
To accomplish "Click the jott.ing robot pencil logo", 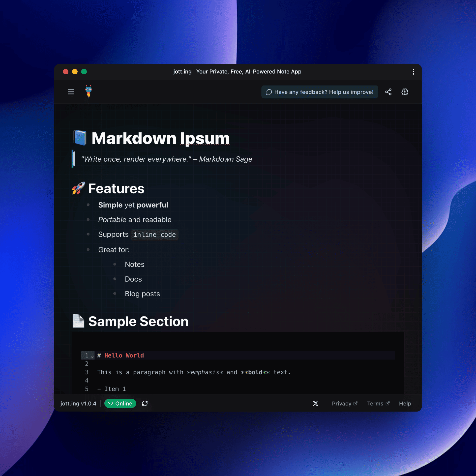I will tap(89, 92).
